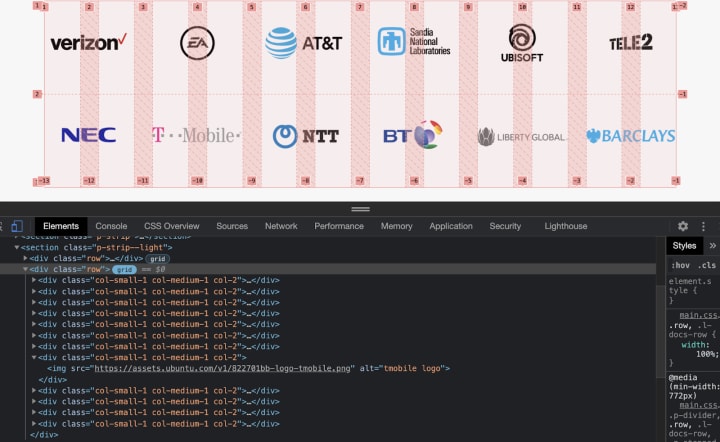
Task: Click the Elements panel vertical scrollbar
Action: pyautogui.click(x=661, y=330)
